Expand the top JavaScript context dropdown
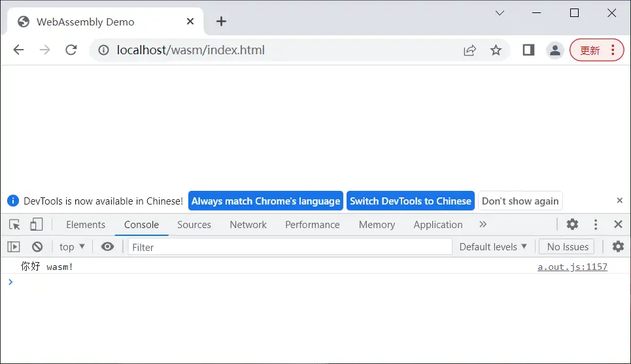 click(x=72, y=247)
